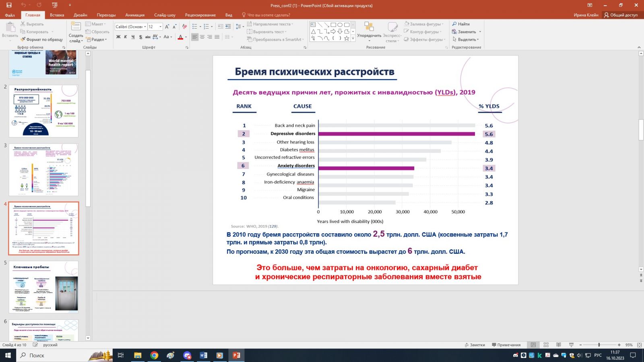Start slideshow from beginning via quick access icon
This screenshot has width=644, height=362.
[55, 5]
